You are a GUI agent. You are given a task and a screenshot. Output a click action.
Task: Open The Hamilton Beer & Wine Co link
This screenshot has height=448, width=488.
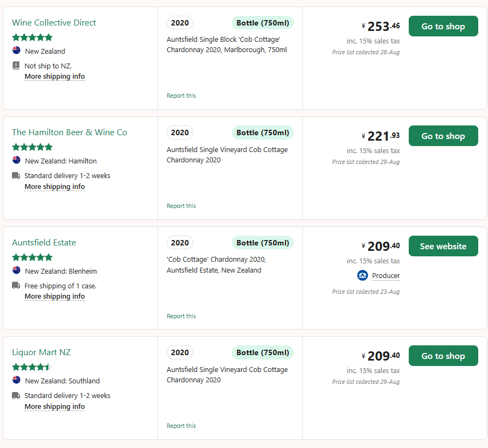pyautogui.click(x=69, y=132)
